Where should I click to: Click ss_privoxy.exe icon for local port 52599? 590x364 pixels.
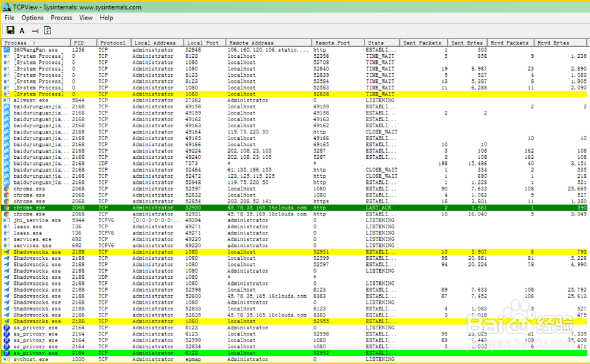(7, 340)
